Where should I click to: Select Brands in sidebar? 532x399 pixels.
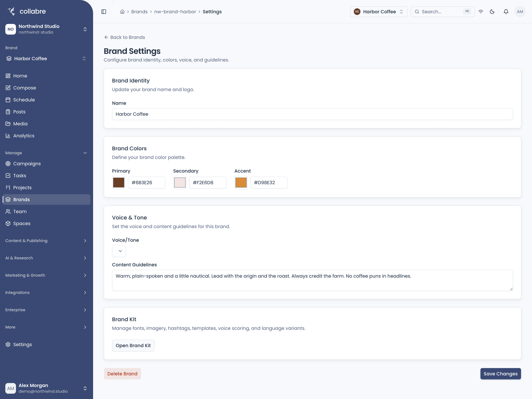(47, 199)
